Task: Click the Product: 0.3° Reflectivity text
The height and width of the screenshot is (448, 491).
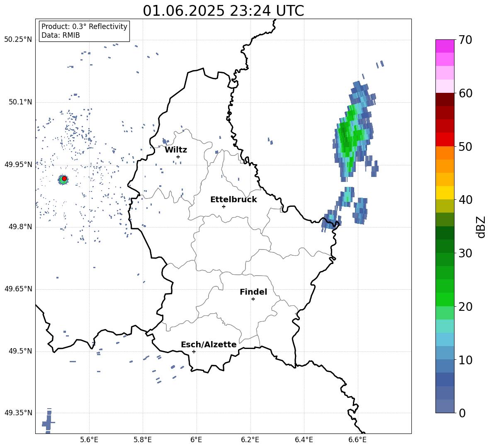Action: [84, 27]
